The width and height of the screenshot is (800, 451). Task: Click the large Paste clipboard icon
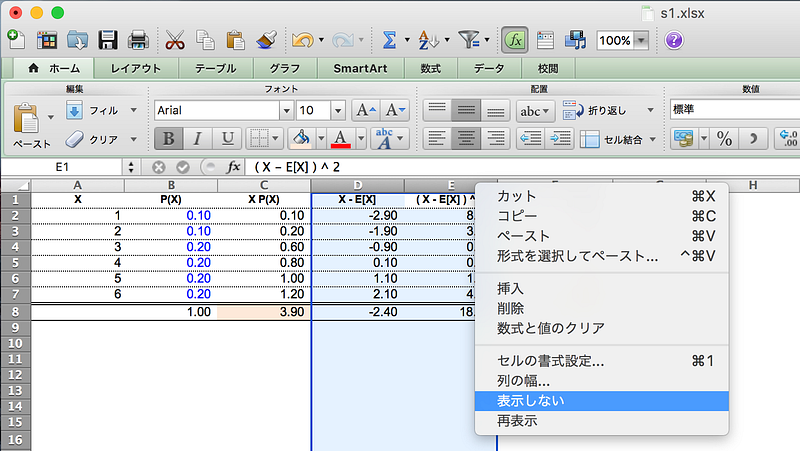pyautogui.click(x=26, y=118)
